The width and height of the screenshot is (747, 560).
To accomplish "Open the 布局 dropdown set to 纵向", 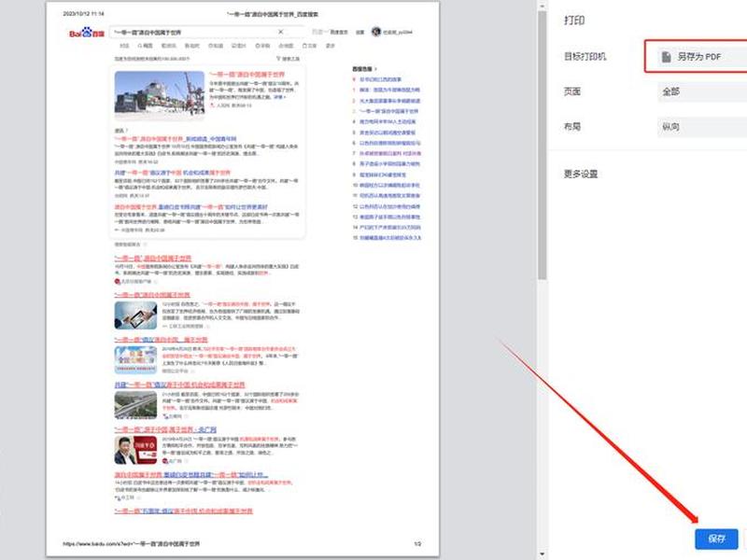I will [701, 127].
